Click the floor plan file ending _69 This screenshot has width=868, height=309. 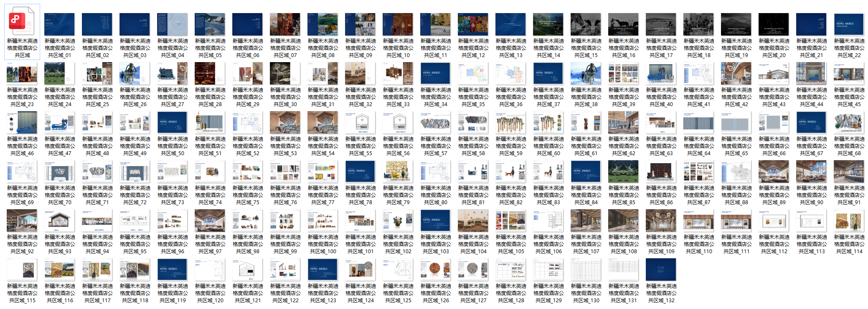[22, 171]
